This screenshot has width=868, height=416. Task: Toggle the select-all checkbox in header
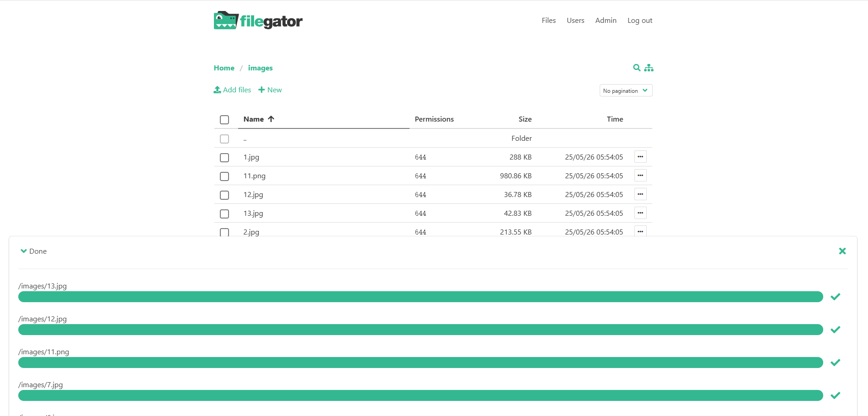click(224, 120)
